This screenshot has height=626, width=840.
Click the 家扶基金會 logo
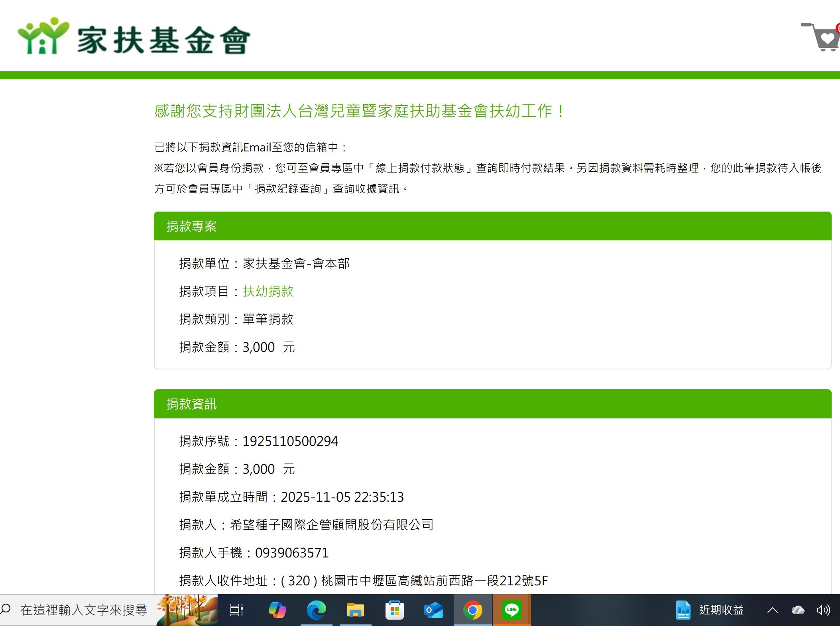point(134,37)
